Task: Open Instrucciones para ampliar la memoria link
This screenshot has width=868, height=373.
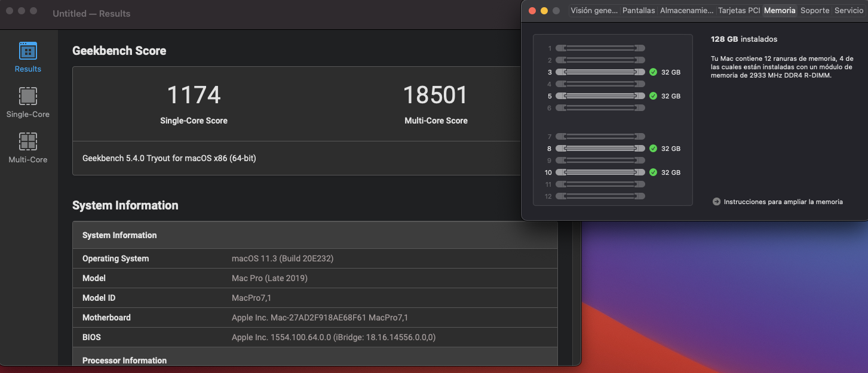Action: 783,202
